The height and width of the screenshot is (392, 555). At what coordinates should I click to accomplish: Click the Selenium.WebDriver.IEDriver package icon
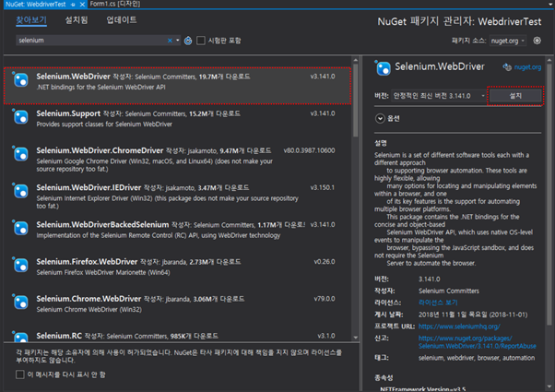pos(21,192)
